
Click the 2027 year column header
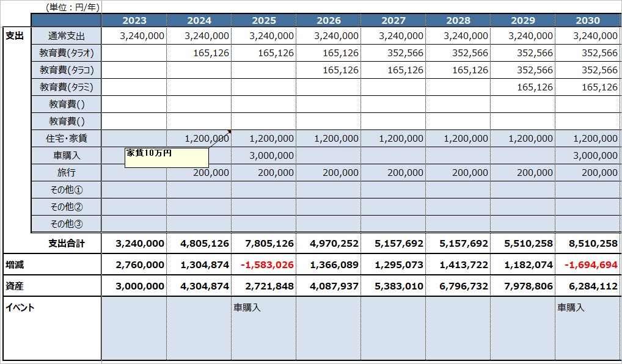pos(393,21)
